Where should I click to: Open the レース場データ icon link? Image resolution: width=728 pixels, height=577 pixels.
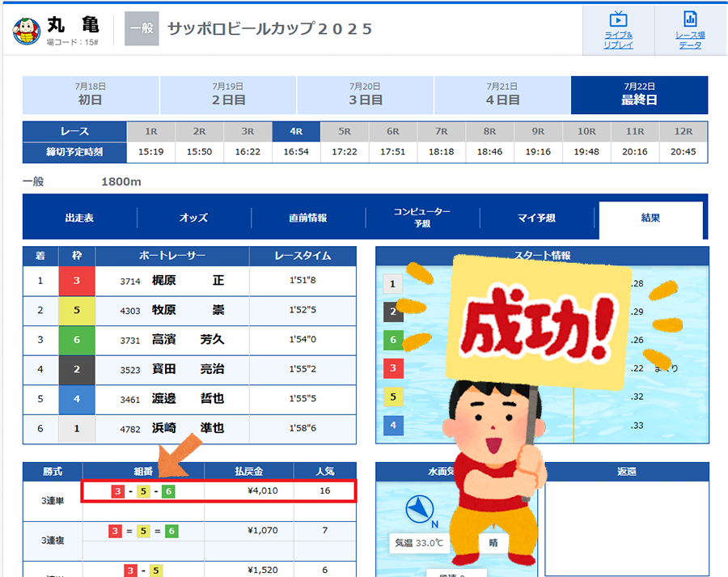(690, 30)
